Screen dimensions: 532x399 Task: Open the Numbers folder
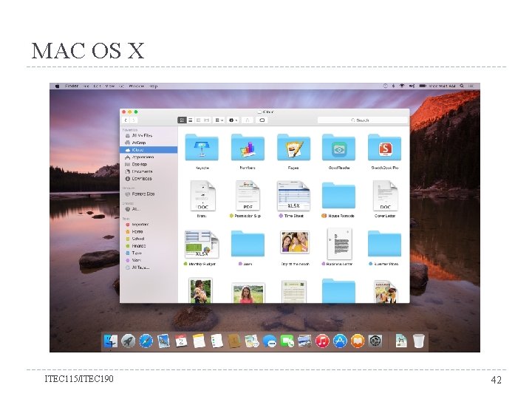[x=248, y=147]
